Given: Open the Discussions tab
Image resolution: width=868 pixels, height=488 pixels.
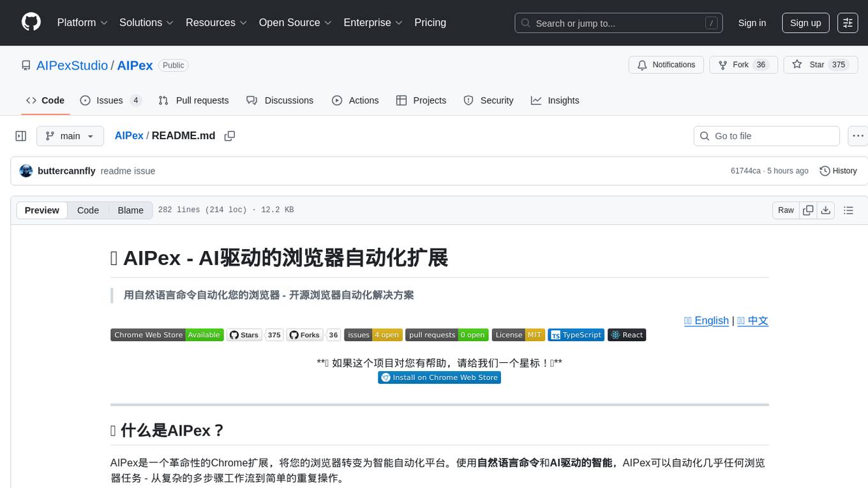Looking at the screenshot, I should pos(280,100).
